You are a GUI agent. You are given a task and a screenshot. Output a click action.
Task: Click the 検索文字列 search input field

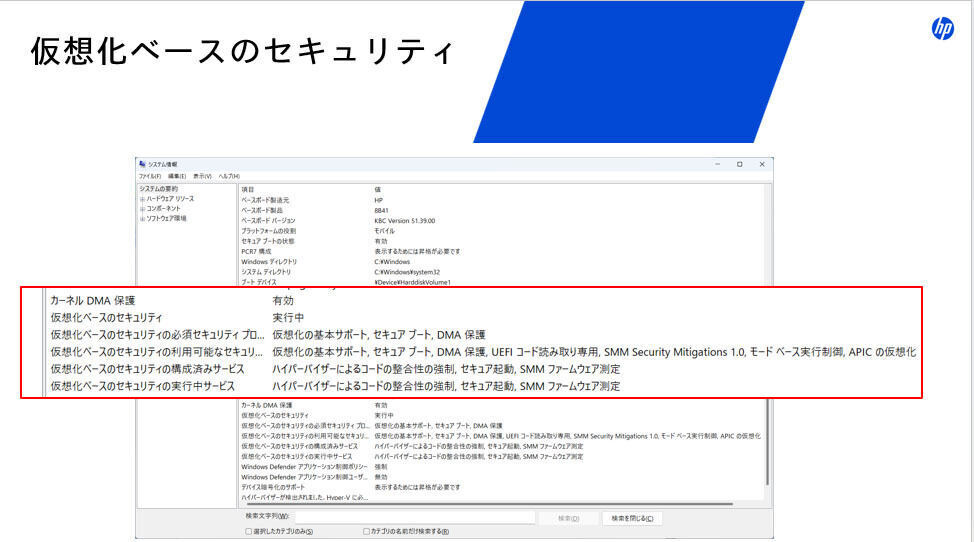415,517
